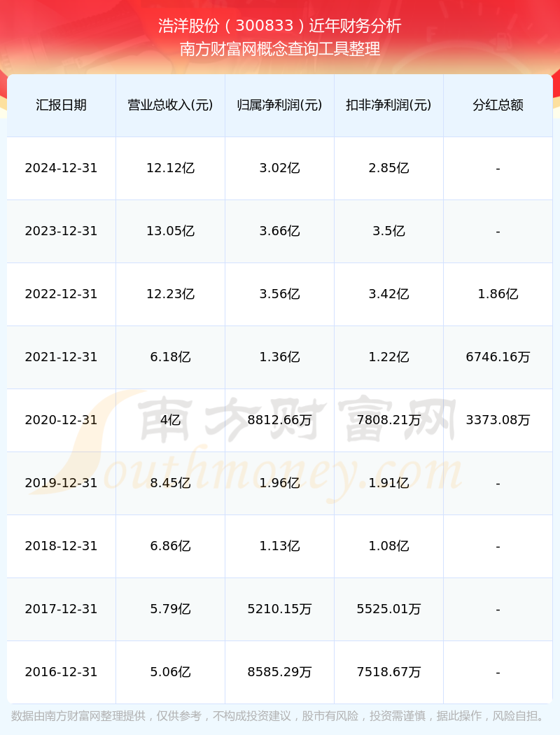This screenshot has width=560, height=735.
Task: Select the 汇报日期 column header
Action: pyautogui.click(x=62, y=105)
